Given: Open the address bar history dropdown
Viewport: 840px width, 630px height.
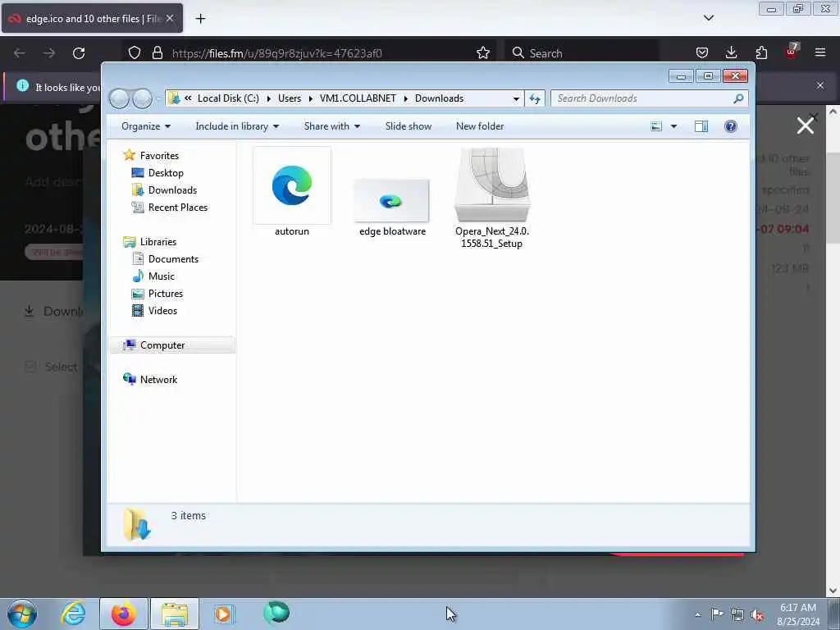Looking at the screenshot, I should click(516, 98).
